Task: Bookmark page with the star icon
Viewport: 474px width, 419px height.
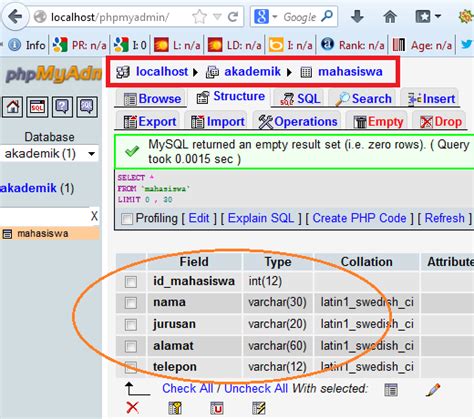Action: pos(199,16)
